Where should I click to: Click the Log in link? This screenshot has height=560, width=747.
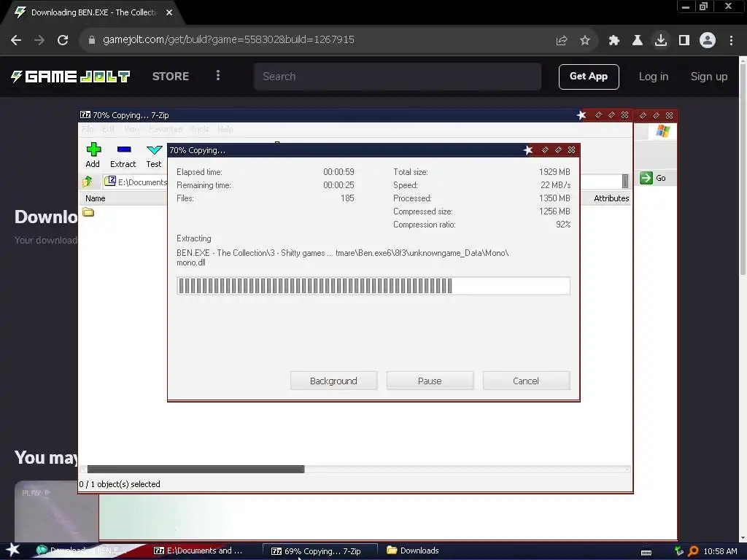pyautogui.click(x=654, y=77)
